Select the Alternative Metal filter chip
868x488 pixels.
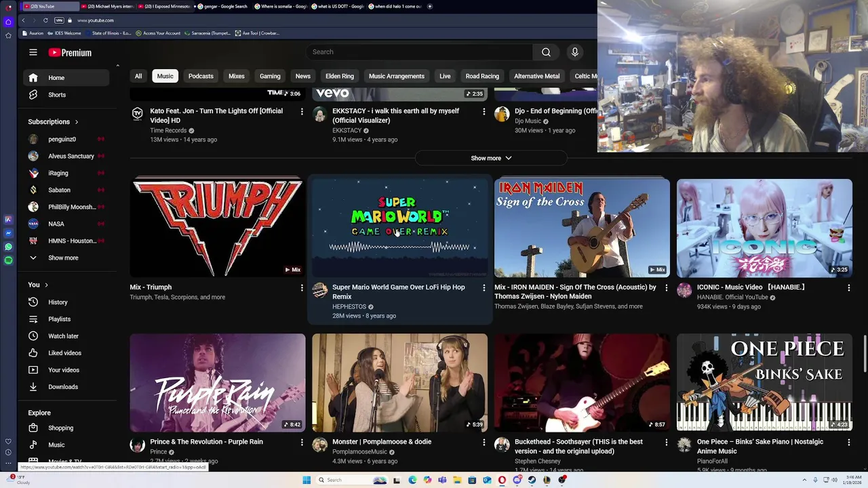coord(537,76)
